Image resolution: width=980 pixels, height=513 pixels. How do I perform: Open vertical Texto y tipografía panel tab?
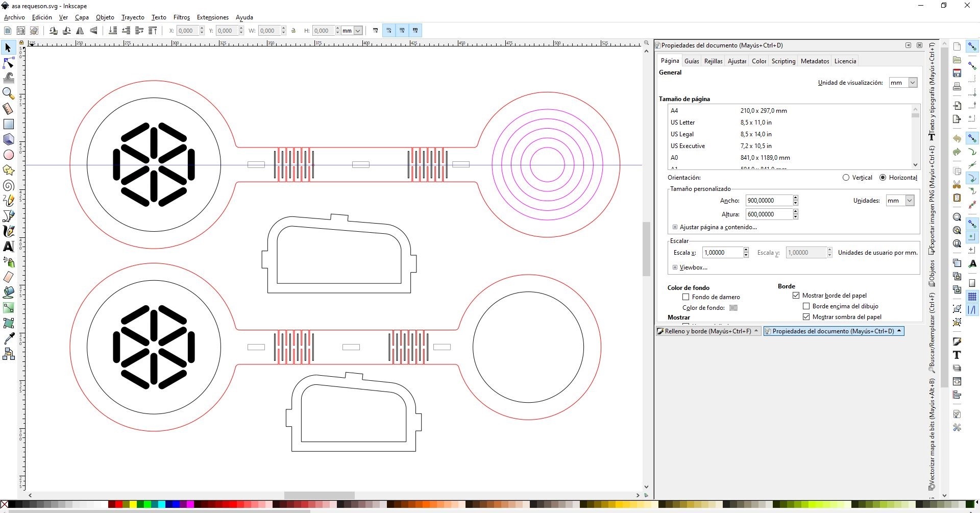[x=932, y=91]
